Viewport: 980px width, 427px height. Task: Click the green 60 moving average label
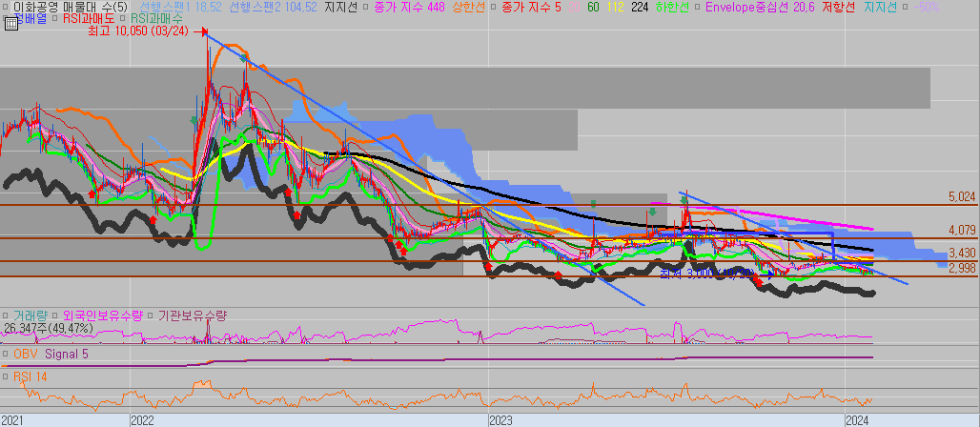(x=593, y=7)
